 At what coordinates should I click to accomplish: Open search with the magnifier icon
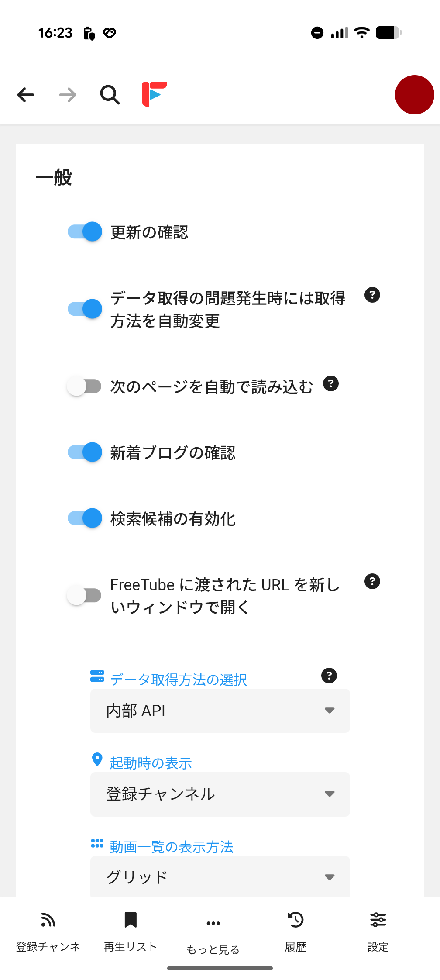110,94
